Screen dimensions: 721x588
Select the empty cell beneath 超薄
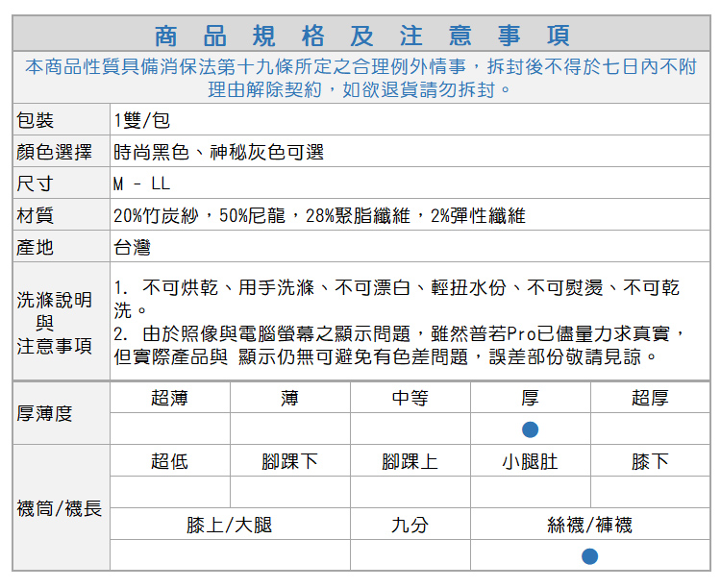pos(170,429)
